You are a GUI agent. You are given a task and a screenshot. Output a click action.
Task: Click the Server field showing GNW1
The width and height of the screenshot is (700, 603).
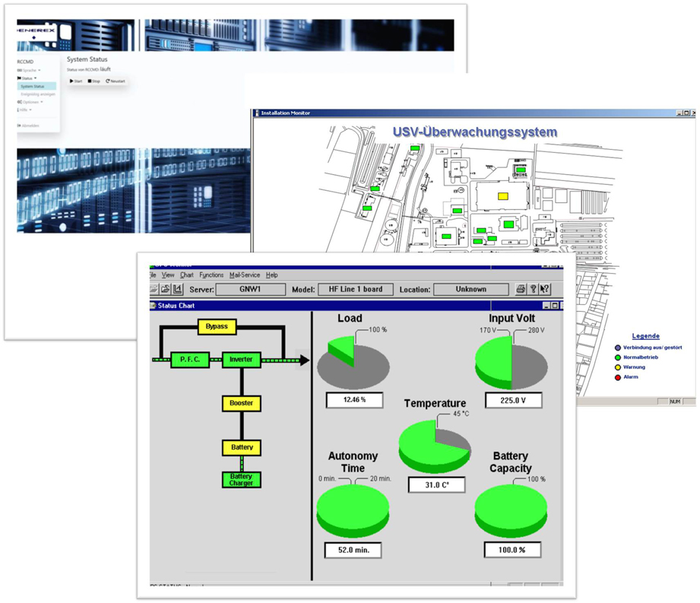pyautogui.click(x=250, y=289)
